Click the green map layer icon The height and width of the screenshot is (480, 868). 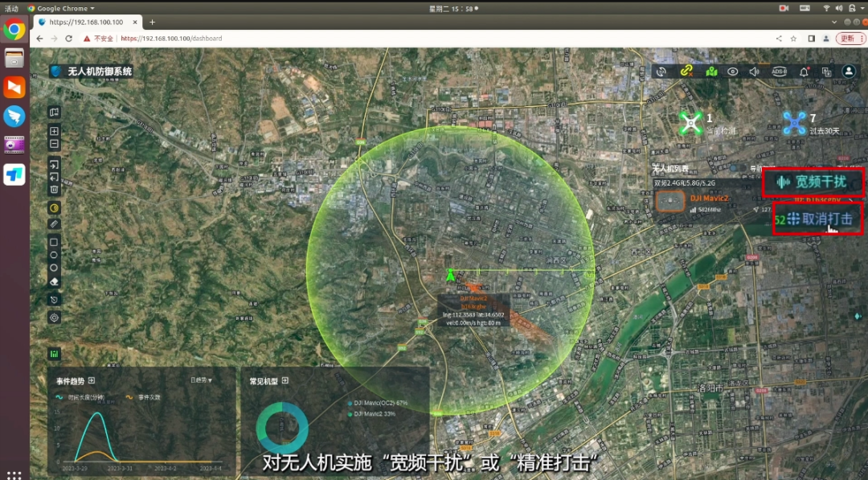pyautogui.click(x=710, y=72)
